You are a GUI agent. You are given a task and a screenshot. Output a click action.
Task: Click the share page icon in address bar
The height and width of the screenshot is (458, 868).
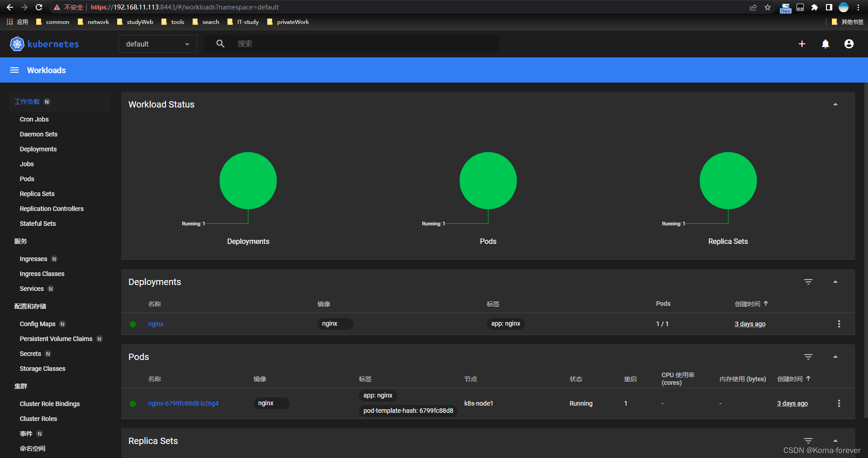coord(753,7)
